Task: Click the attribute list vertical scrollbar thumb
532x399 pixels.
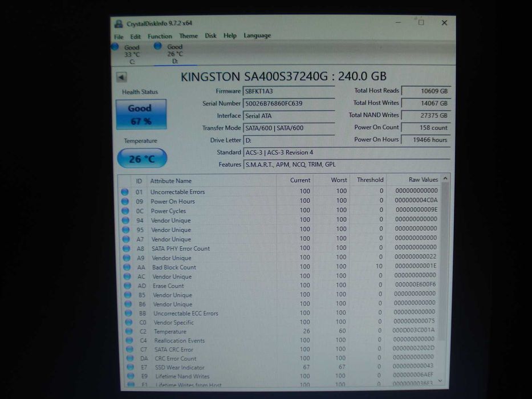Action: click(x=444, y=262)
